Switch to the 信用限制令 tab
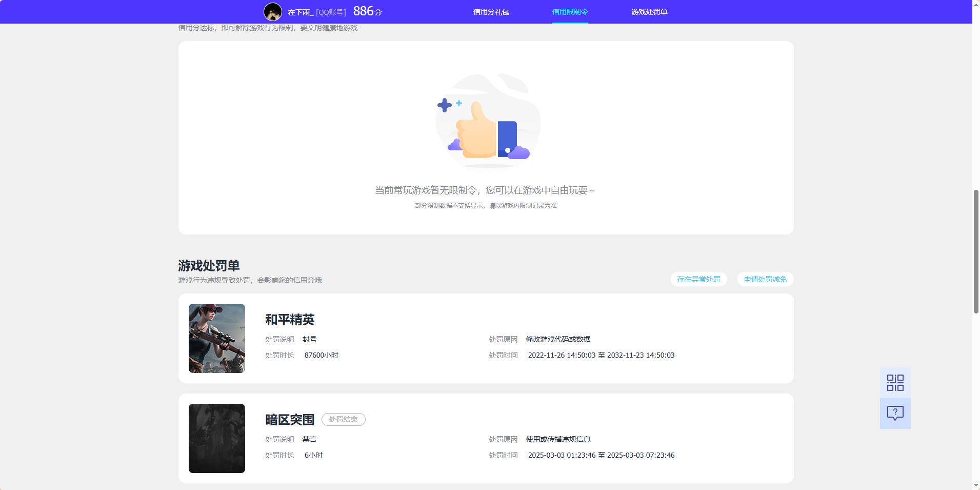Screen dimensions: 980x490 pyautogui.click(x=570, y=12)
